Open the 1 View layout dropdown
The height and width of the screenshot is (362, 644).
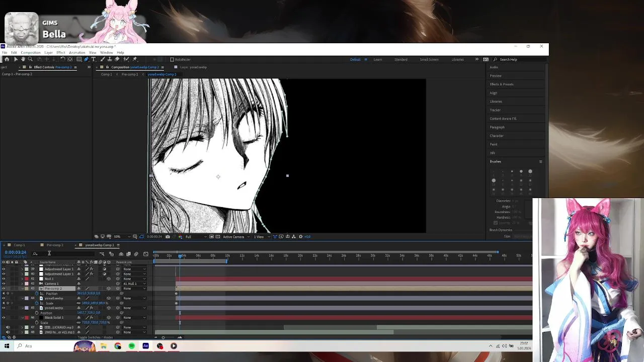click(261, 236)
